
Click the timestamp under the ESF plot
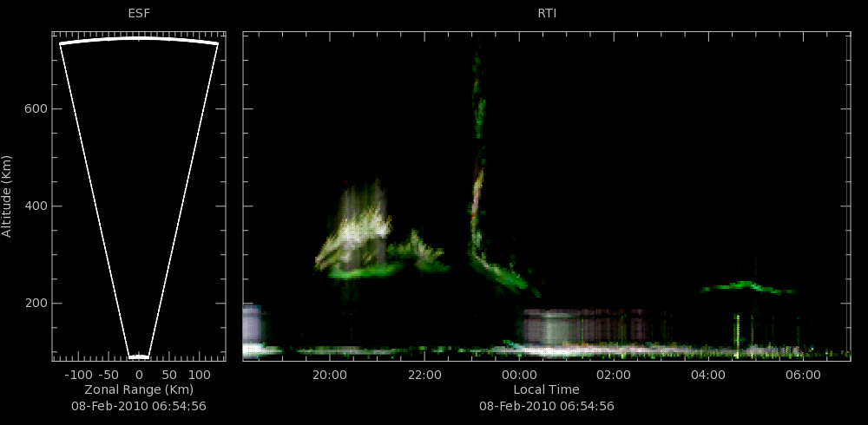click(x=139, y=406)
